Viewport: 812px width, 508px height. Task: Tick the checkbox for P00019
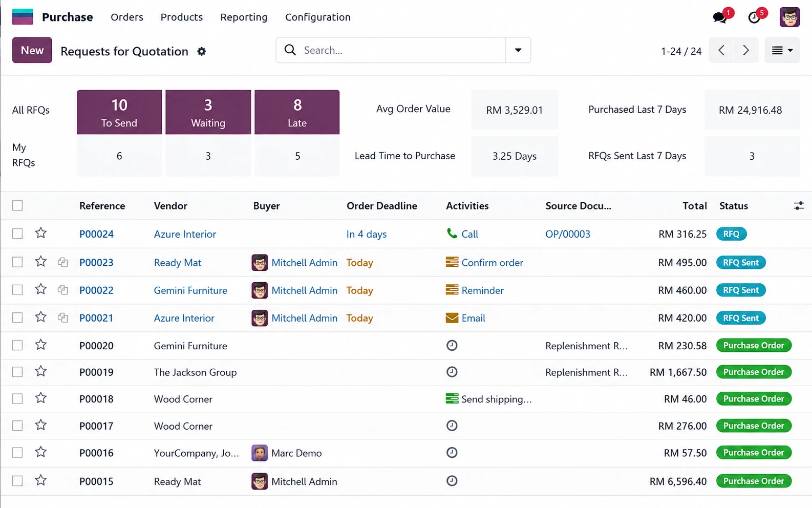[x=17, y=372]
